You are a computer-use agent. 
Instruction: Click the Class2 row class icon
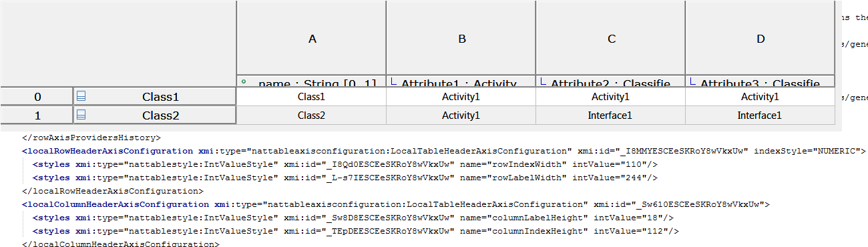pos(81,115)
